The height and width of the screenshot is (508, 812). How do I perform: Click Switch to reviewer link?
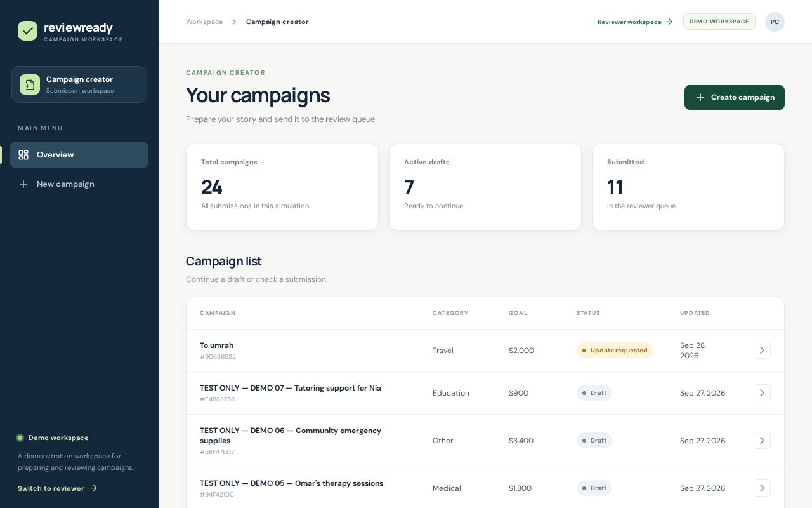58,488
